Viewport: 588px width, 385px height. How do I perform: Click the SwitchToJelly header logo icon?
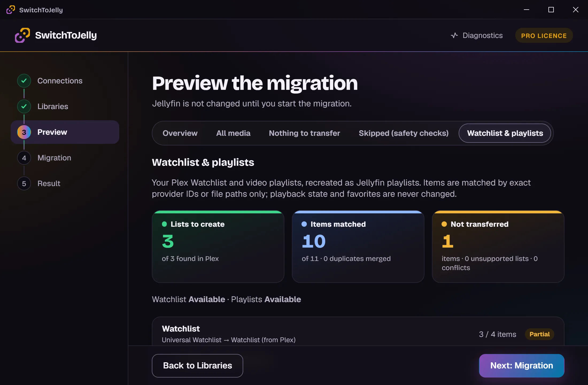coord(22,35)
